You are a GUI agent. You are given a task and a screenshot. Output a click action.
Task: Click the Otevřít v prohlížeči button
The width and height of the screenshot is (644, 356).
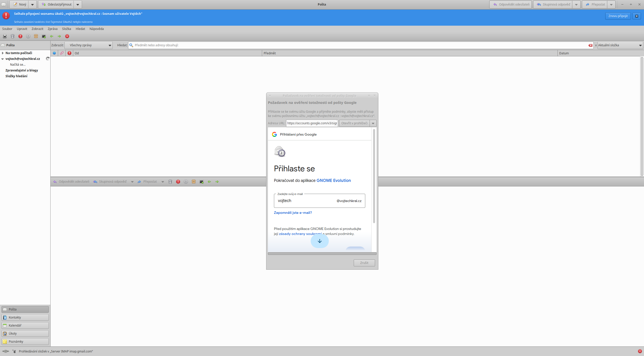354,123
